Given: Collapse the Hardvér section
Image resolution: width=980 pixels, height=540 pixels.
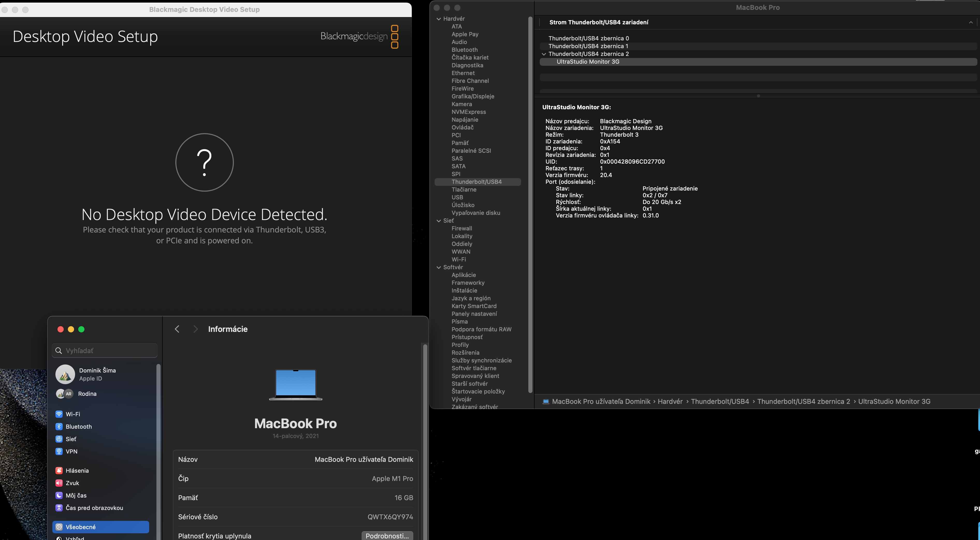Looking at the screenshot, I should click(439, 19).
